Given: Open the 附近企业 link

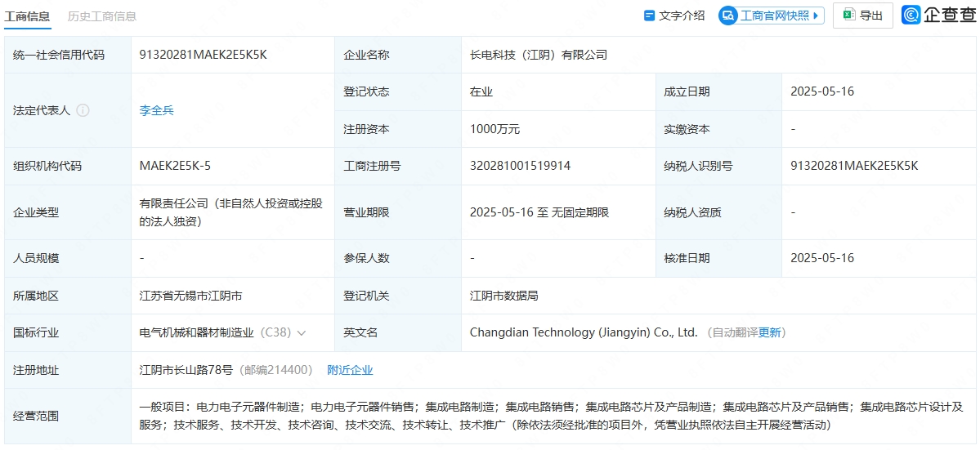Looking at the screenshot, I should (350, 370).
